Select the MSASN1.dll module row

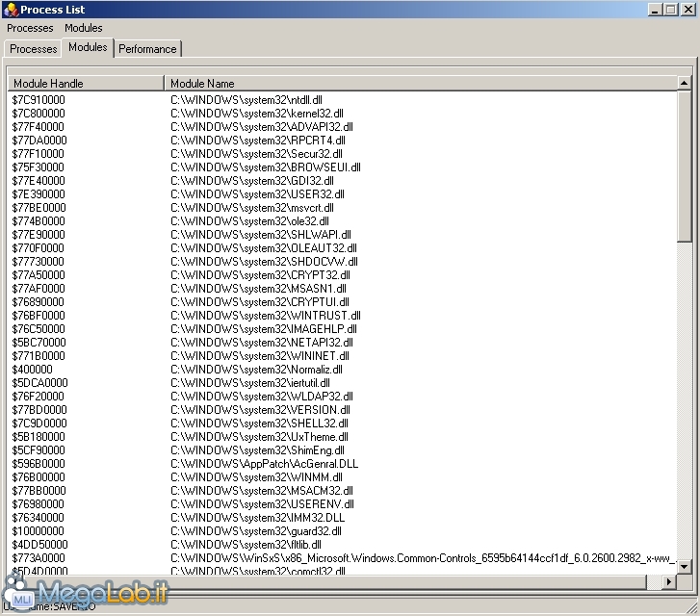[343, 289]
